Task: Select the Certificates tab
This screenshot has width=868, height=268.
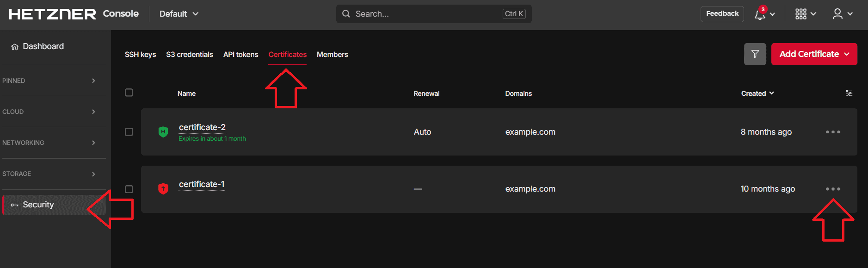Action: [288, 55]
